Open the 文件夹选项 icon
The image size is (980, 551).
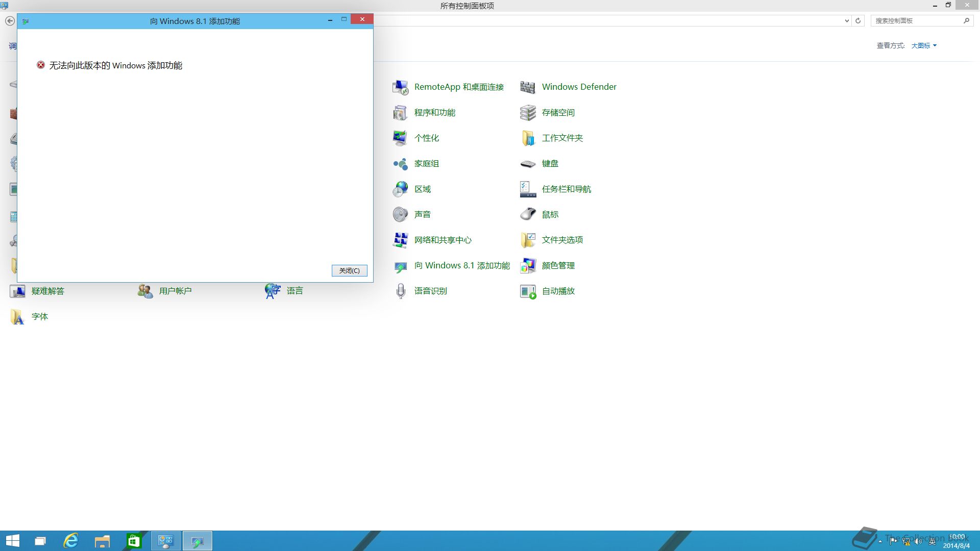[x=528, y=240]
